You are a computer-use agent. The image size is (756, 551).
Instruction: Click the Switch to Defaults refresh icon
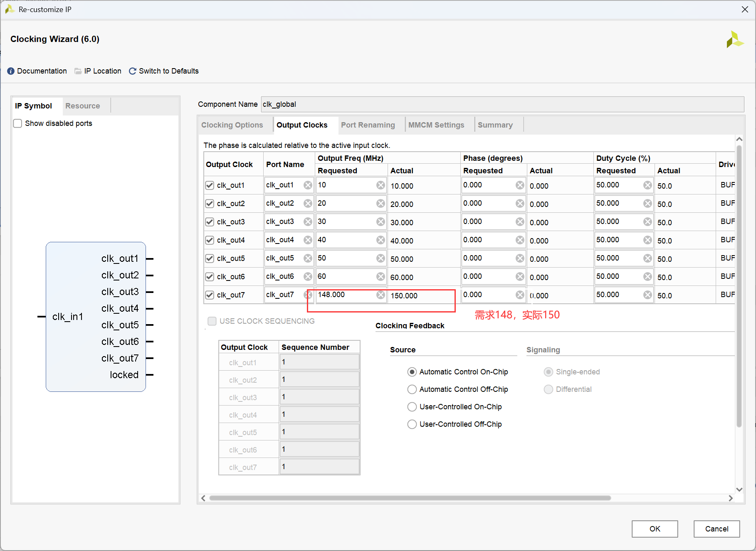pyautogui.click(x=133, y=71)
